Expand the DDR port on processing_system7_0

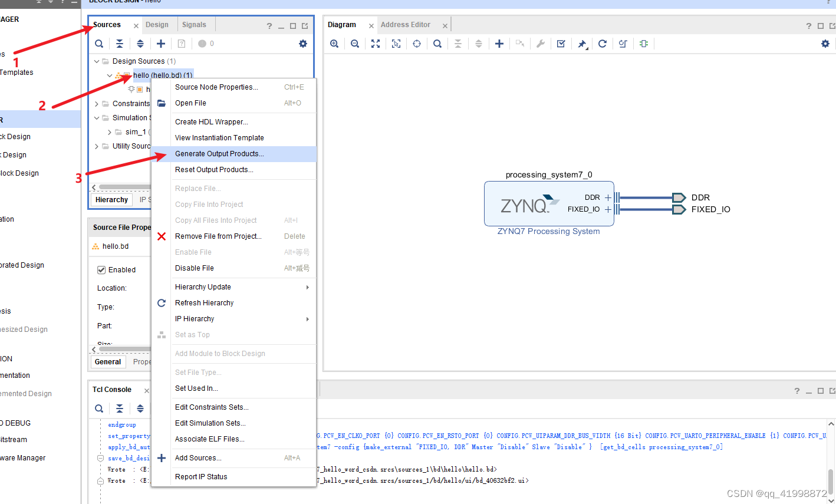(608, 197)
